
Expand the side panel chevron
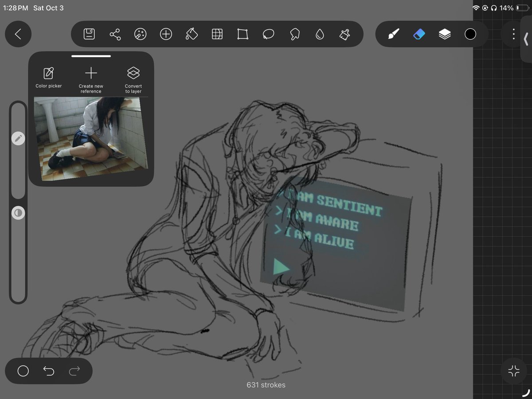point(526,39)
